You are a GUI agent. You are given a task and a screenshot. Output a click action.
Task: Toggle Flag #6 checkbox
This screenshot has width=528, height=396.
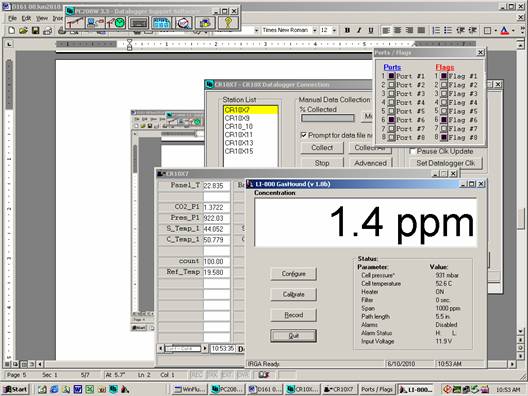444,120
